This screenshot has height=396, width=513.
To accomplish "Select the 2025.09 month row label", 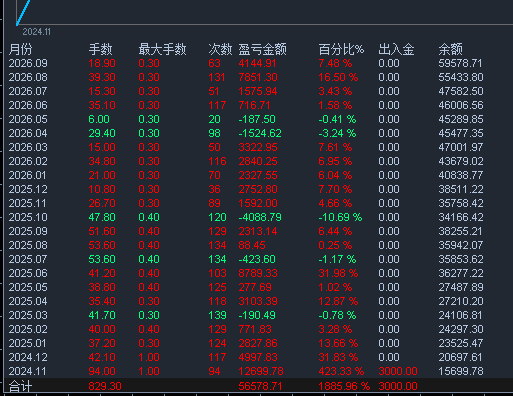I will pos(28,231).
